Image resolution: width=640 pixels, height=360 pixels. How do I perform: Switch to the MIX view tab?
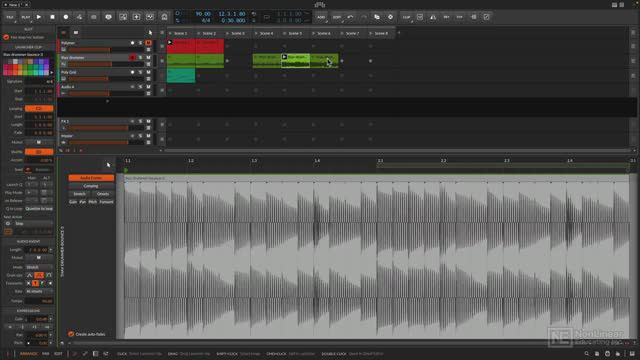(46, 354)
